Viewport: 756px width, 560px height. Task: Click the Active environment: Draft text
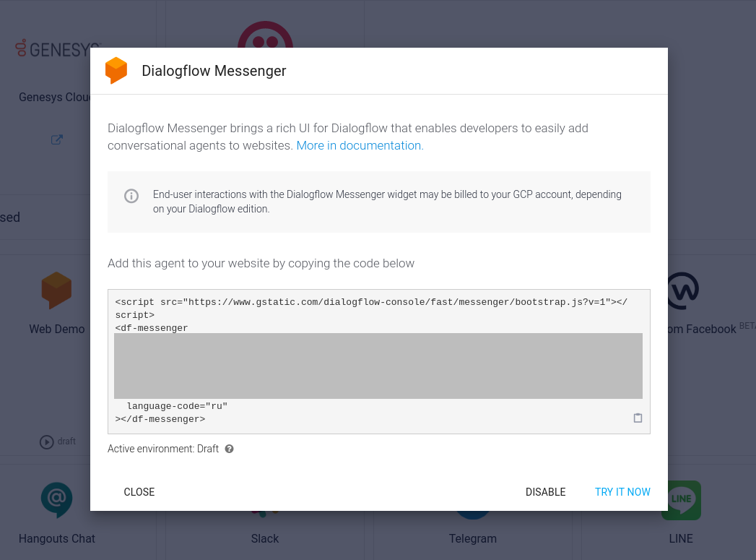pos(163,449)
